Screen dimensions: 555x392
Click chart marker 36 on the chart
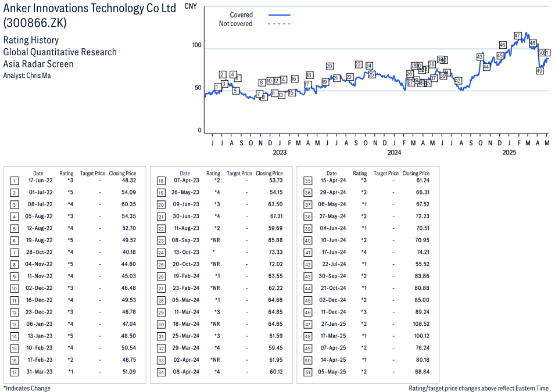[431, 64]
